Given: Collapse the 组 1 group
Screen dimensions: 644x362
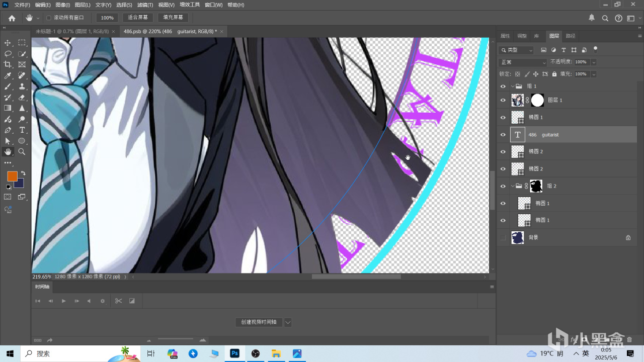Looking at the screenshot, I should pyautogui.click(x=512, y=86).
